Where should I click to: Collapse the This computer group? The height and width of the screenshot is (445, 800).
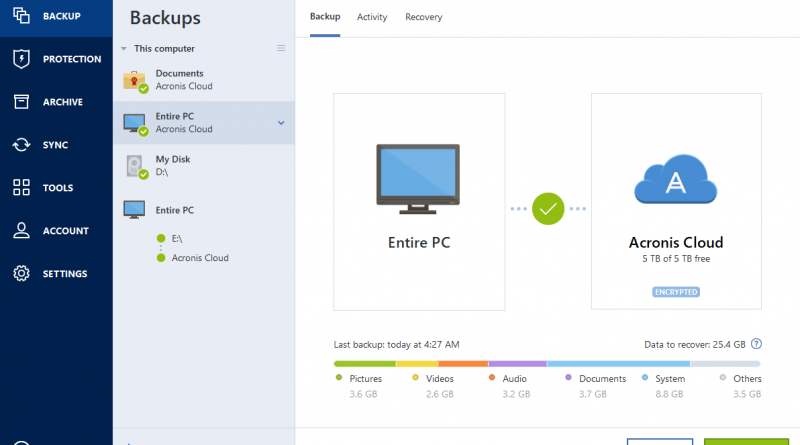click(123, 48)
